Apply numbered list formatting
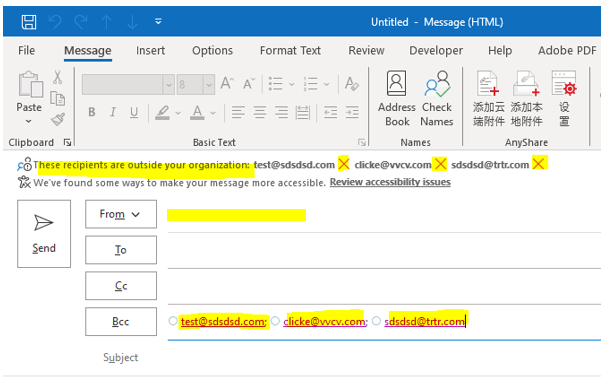This screenshot has width=603, height=387. (x=310, y=83)
